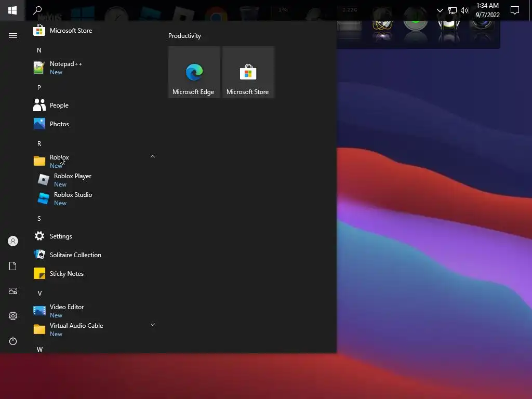Jump to letter R section header

coord(39,144)
